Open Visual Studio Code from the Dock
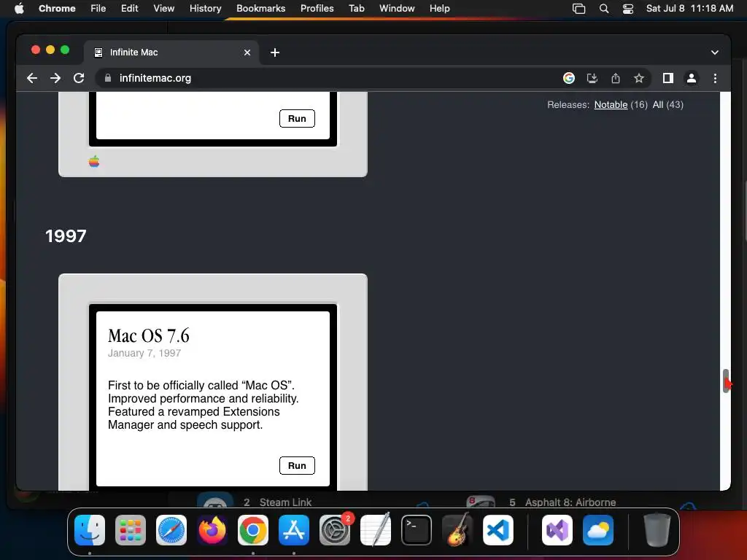This screenshot has height=560, width=747. pos(498,530)
